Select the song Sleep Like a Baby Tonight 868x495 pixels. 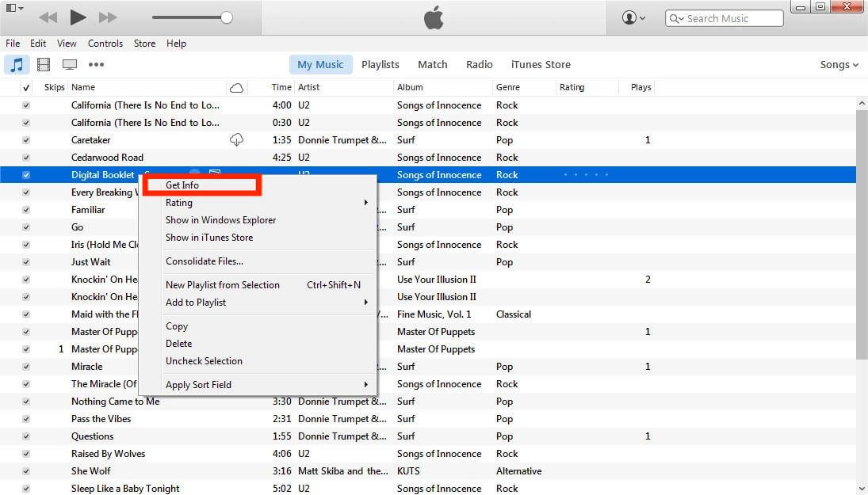point(126,489)
